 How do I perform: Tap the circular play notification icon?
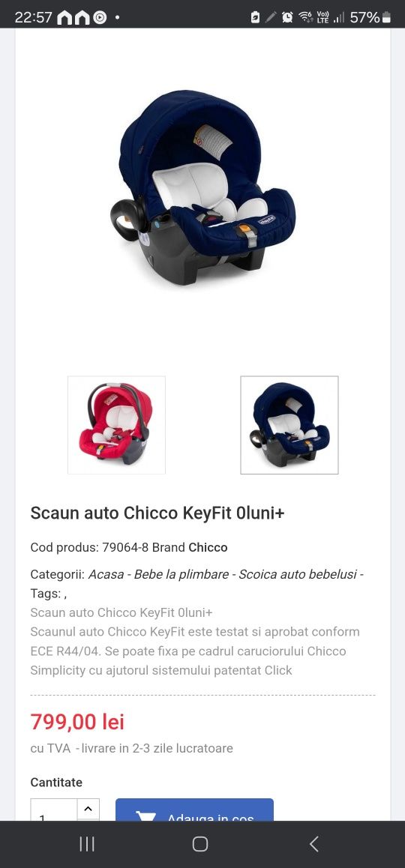[x=100, y=18]
